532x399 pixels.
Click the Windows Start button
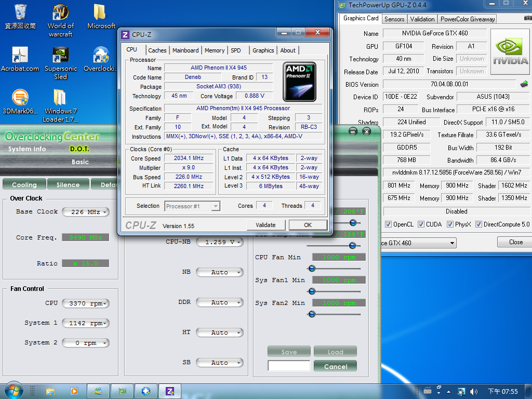click(x=14, y=390)
